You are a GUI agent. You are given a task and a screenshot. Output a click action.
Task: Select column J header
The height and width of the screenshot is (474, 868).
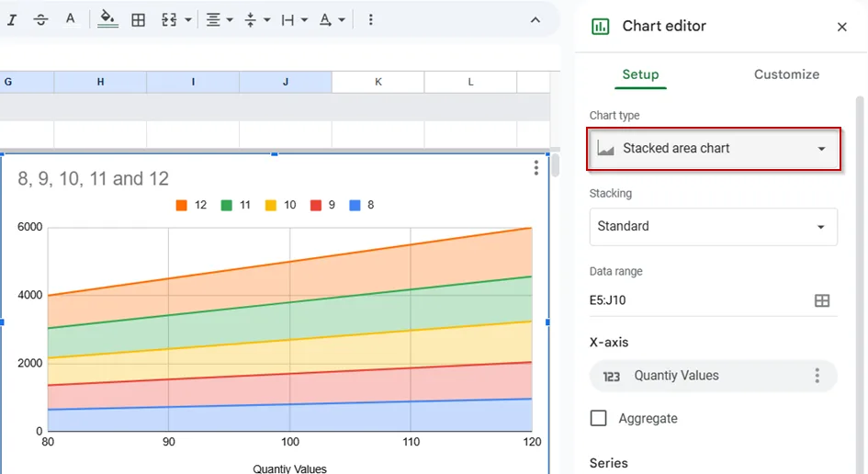tap(285, 82)
